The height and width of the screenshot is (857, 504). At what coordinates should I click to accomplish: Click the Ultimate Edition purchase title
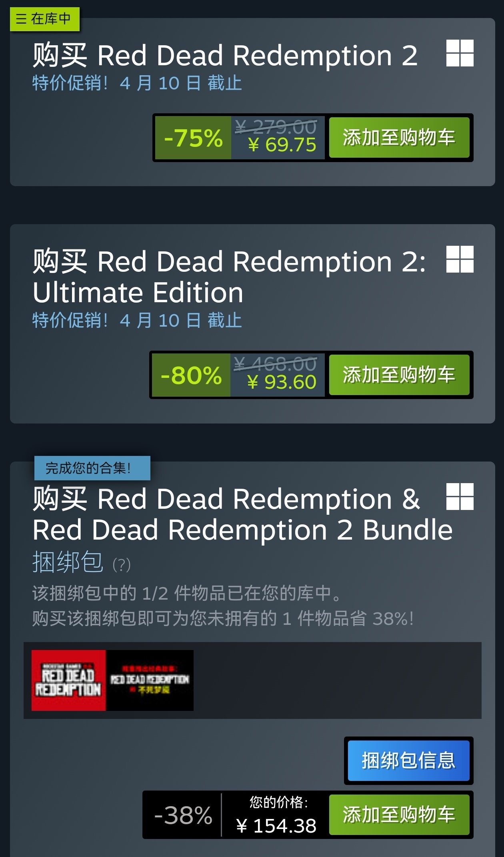(x=229, y=277)
